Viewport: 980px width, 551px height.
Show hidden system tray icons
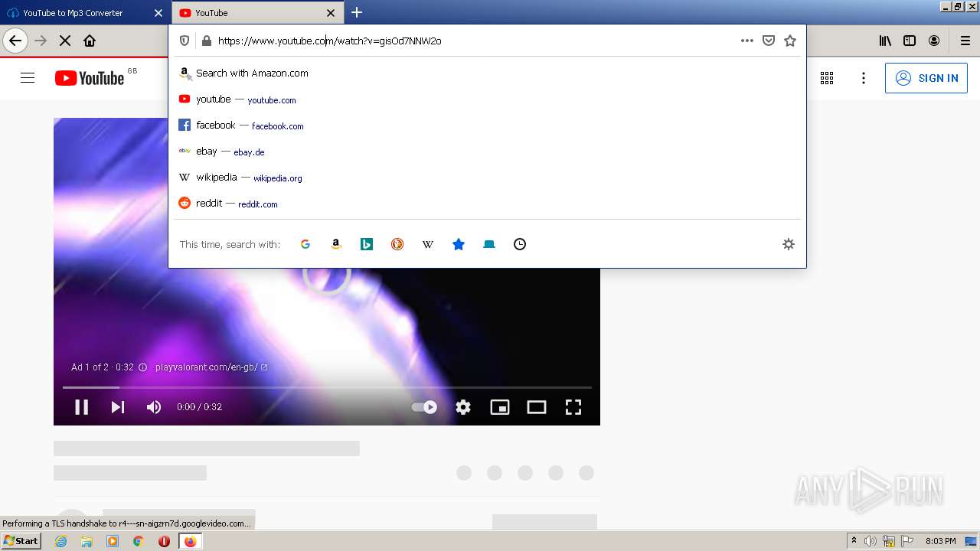854,541
